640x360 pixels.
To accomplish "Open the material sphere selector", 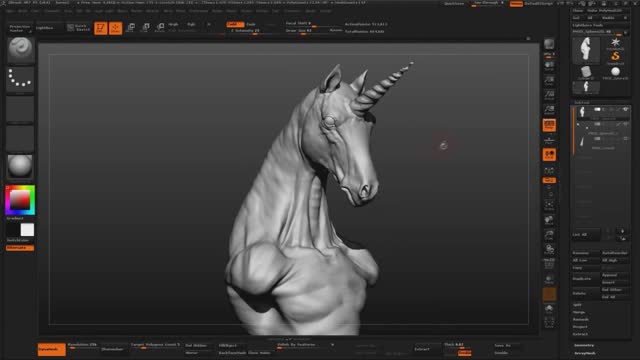I will pos(20,167).
